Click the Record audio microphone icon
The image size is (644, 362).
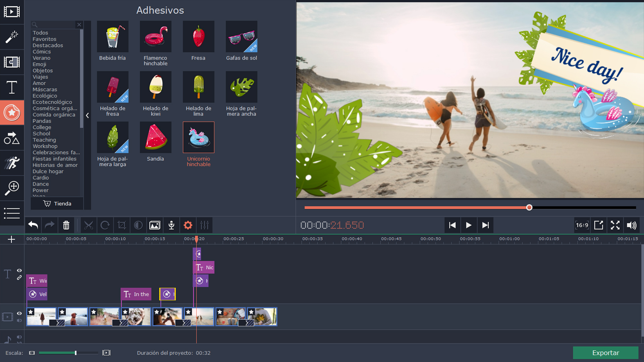click(x=171, y=225)
